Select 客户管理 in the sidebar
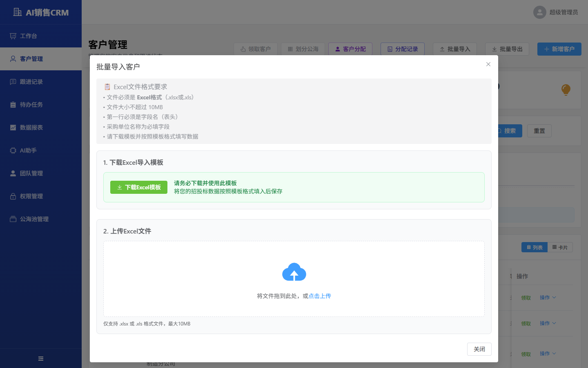The image size is (588, 368). coord(41,59)
